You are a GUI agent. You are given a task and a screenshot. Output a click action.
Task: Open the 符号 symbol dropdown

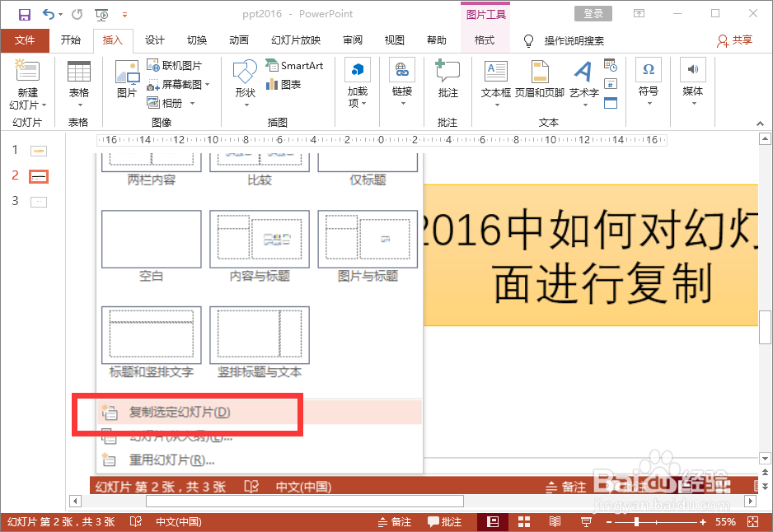click(649, 82)
